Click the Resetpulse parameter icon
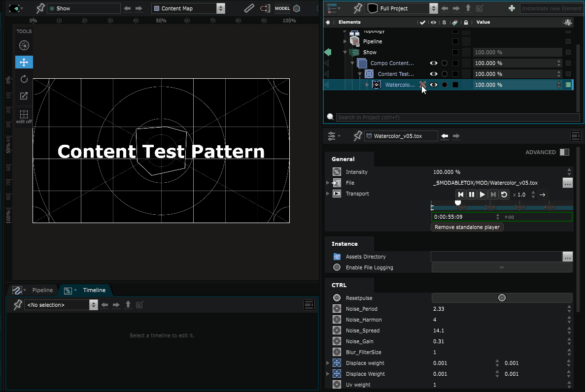585x392 pixels. coord(337,298)
